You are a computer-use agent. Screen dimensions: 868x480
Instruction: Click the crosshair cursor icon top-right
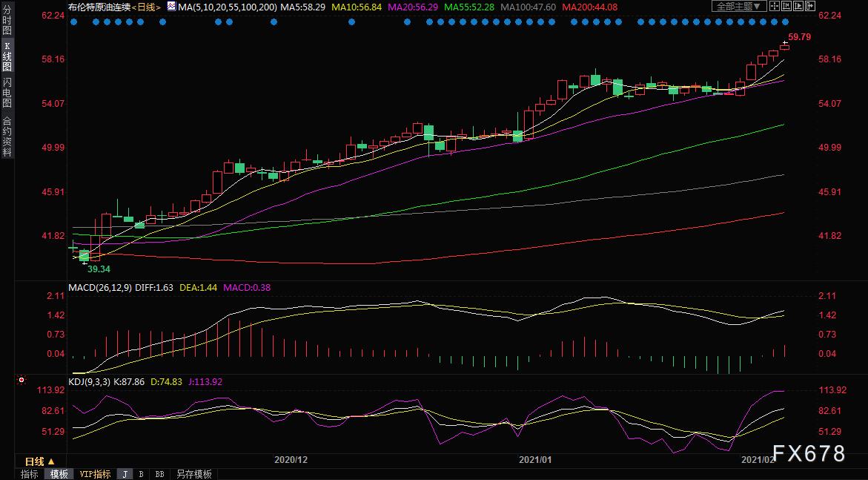coord(775,6)
